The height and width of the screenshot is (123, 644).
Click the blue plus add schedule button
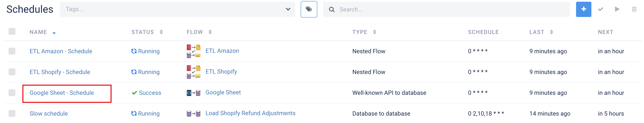(x=584, y=9)
